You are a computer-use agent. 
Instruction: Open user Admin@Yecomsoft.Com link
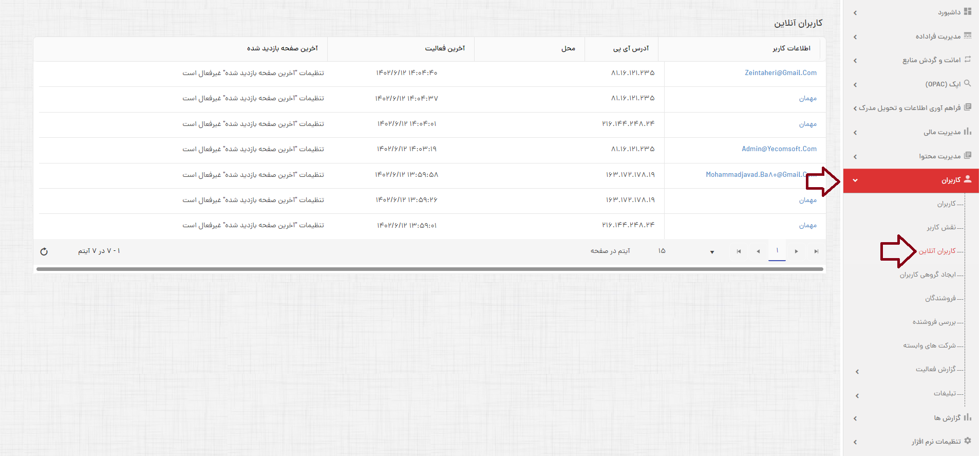coord(779,149)
